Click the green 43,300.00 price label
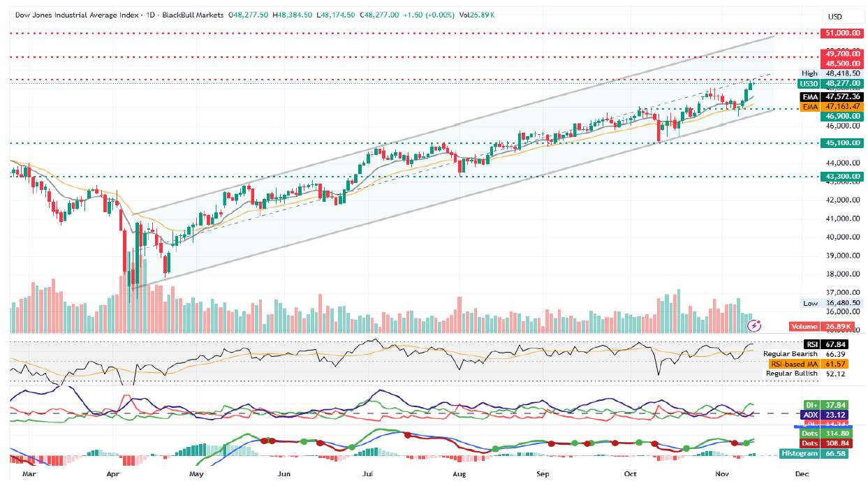Image resolution: width=868 pixels, height=486 pixels. (841, 177)
